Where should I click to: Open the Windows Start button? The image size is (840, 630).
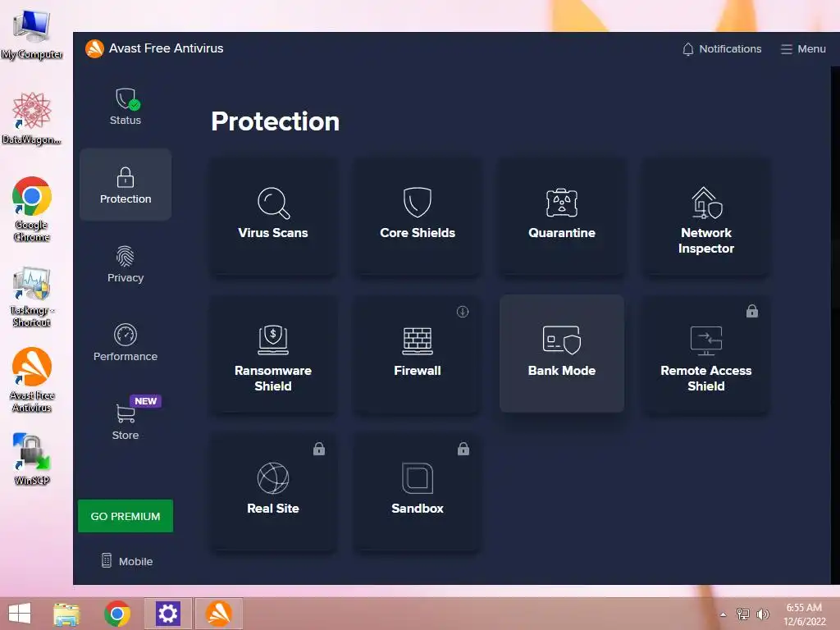[x=20, y=614]
